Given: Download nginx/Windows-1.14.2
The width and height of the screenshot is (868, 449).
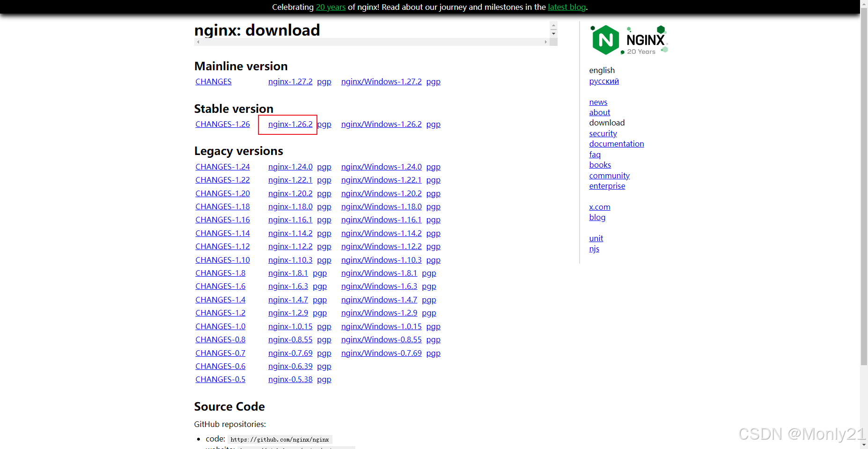Looking at the screenshot, I should 381,233.
